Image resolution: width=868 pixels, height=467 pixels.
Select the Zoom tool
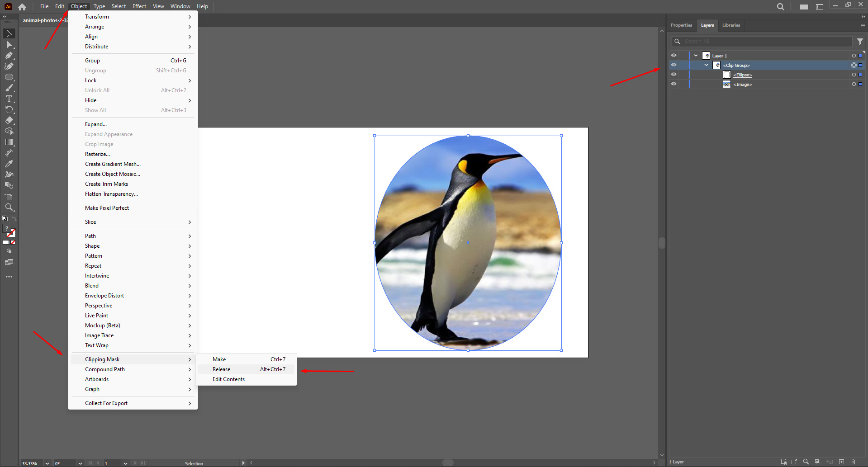click(x=9, y=208)
